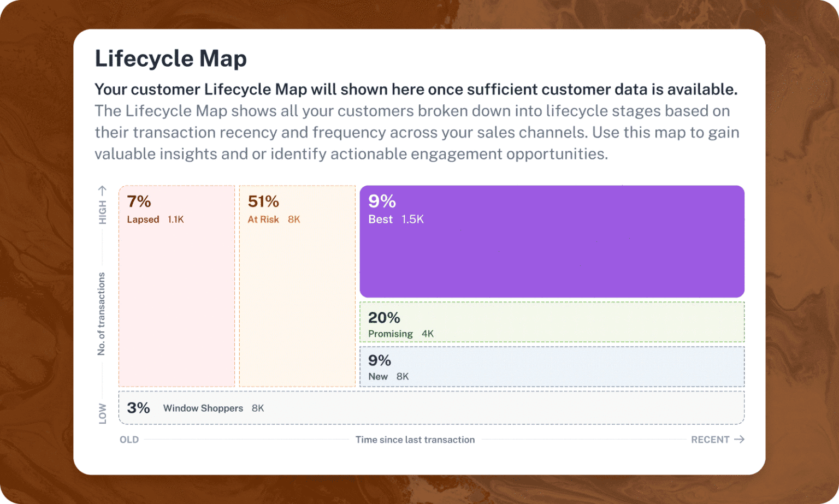Click the No. of transactions axis label

[102, 314]
